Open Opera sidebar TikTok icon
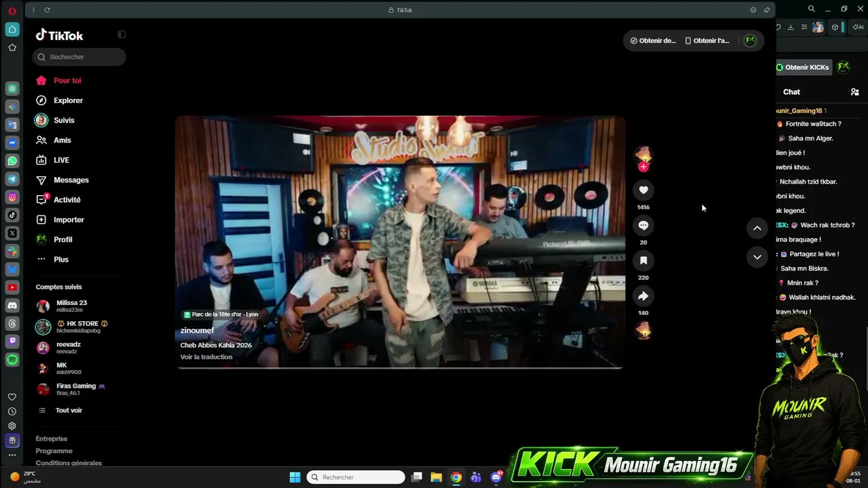Image resolution: width=868 pixels, height=488 pixels. [12, 216]
